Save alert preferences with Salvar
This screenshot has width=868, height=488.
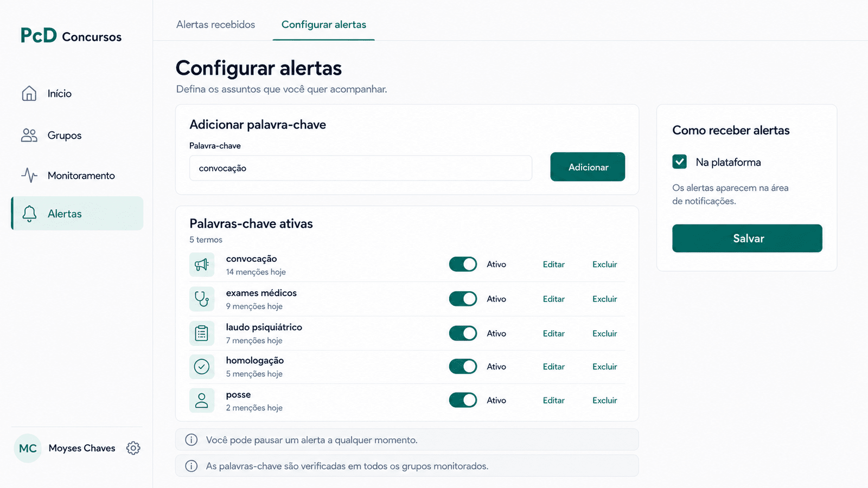747,238
